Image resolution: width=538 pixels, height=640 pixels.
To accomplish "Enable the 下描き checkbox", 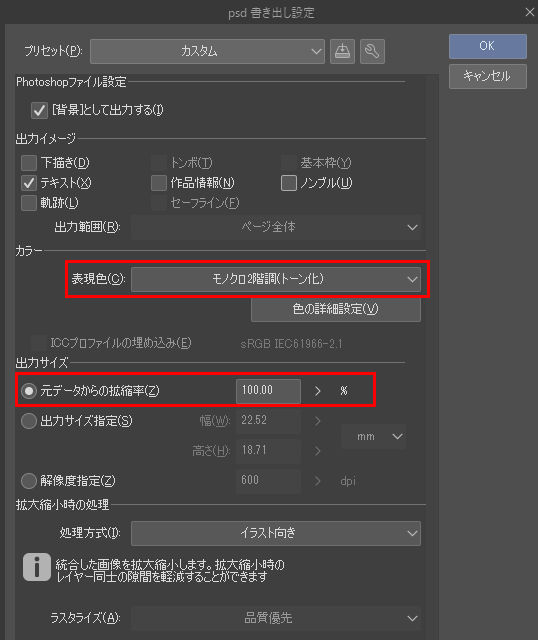I will [29, 163].
